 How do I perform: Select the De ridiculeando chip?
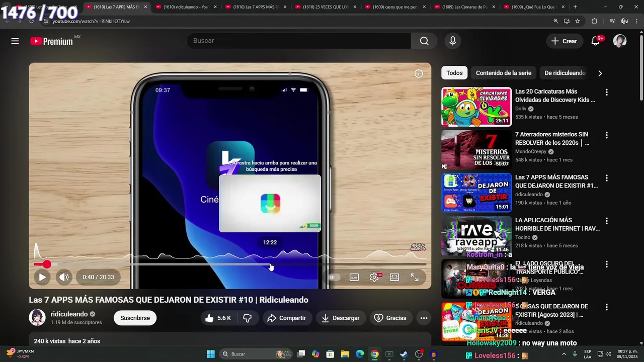(x=565, y=73)
